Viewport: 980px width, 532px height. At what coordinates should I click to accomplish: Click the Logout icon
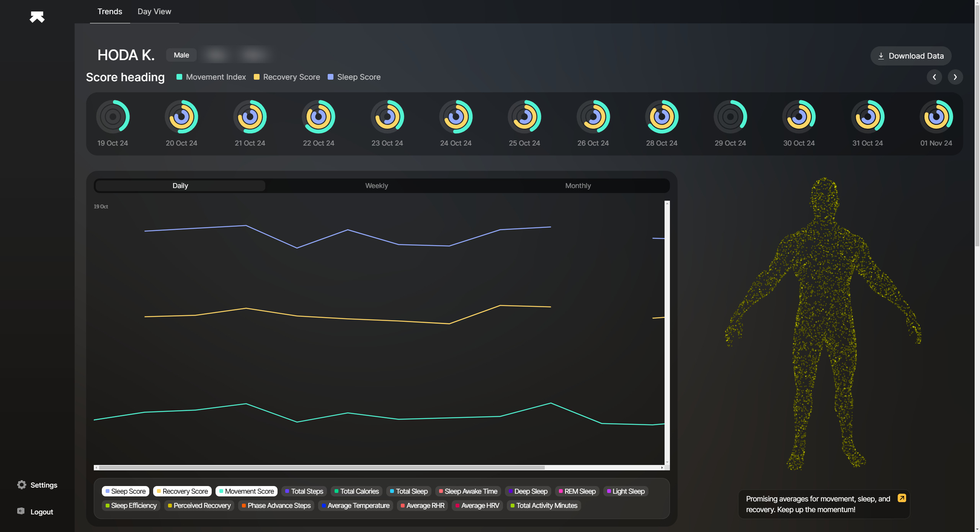click(21, 511)
